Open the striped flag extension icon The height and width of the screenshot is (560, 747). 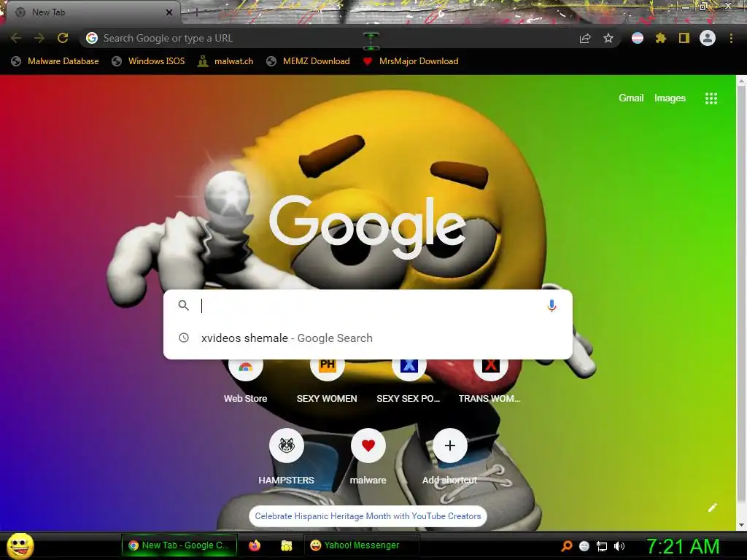coord(638,38)
